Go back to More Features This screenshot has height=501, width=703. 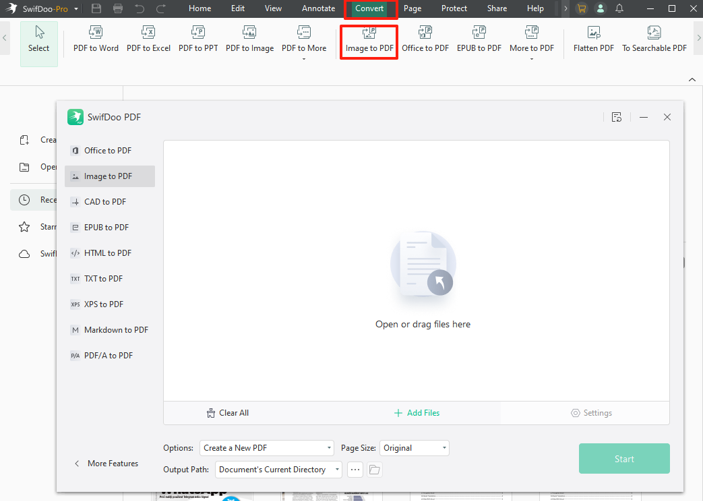pos(106,463)
